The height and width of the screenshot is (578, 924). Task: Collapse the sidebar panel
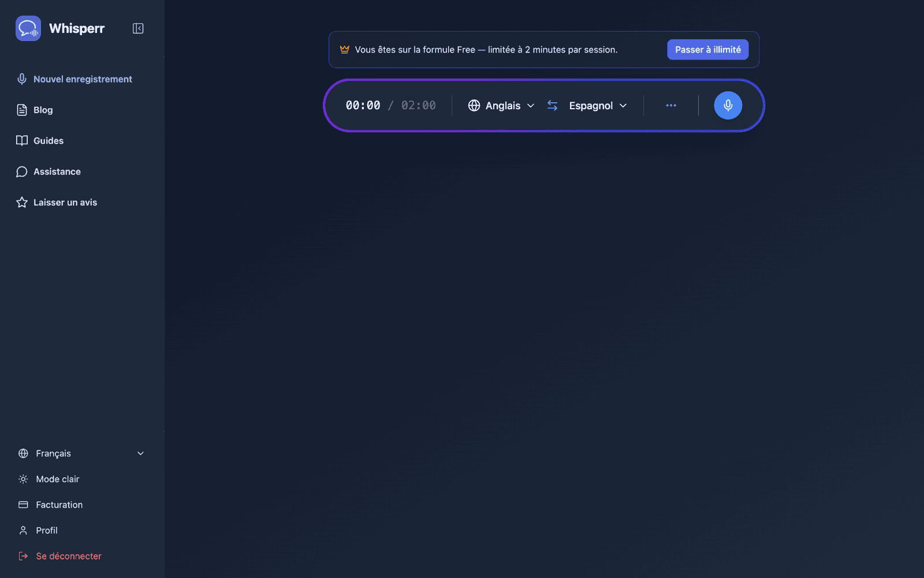click(x=138, y=28)
